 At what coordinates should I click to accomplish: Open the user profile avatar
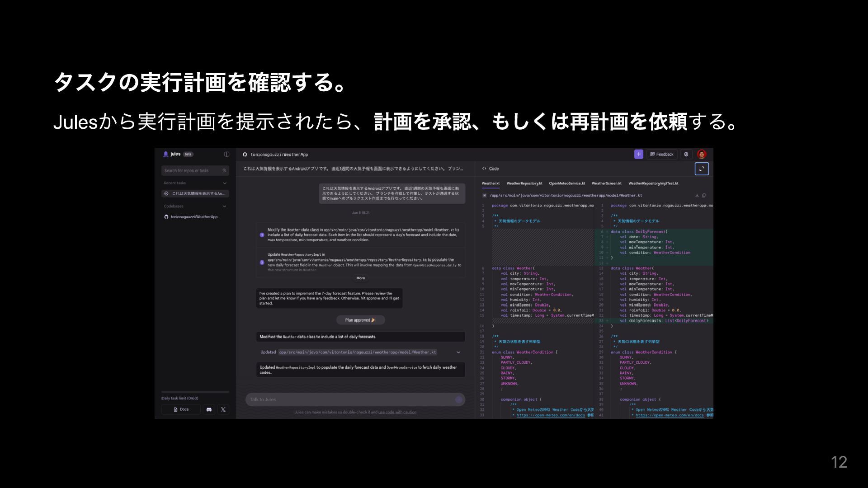(x=702, y=154)
